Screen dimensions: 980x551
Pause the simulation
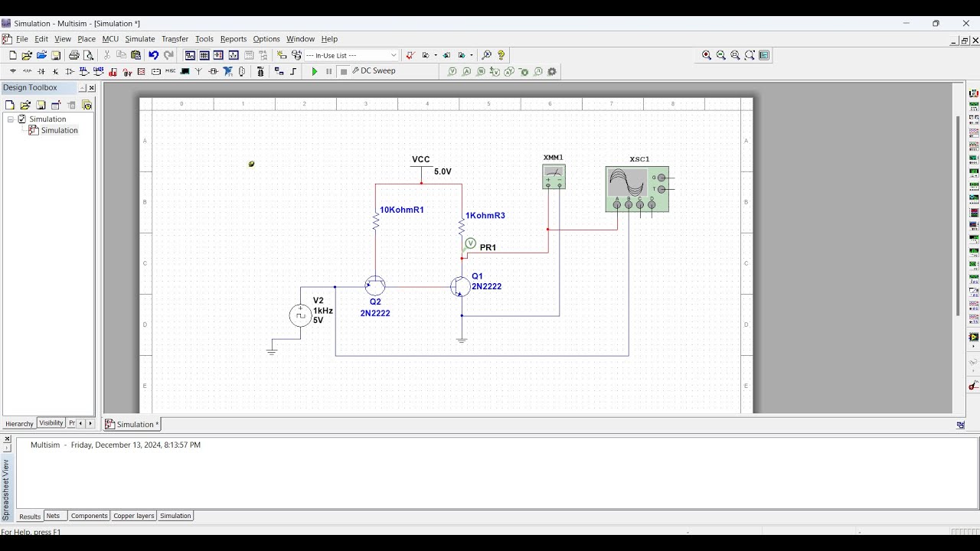click(329, 71)
